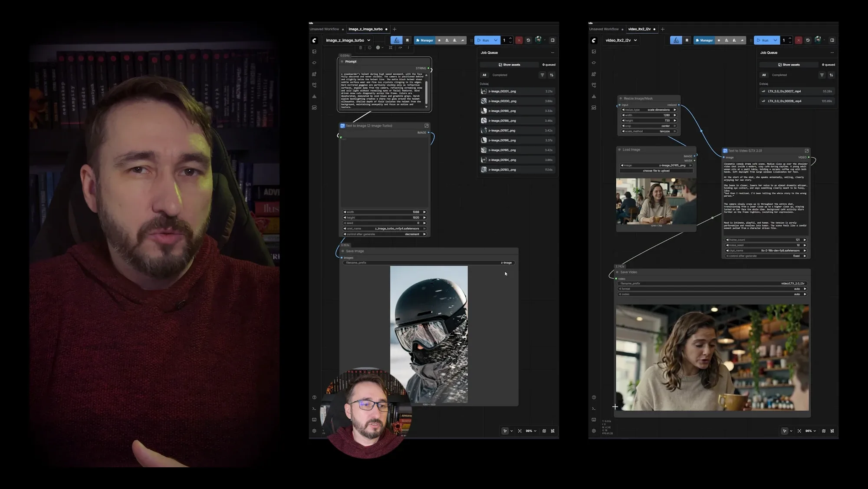
Task: Expand the image_z_image_turbo workflow name dropdown
Action: tap(369, 40)
